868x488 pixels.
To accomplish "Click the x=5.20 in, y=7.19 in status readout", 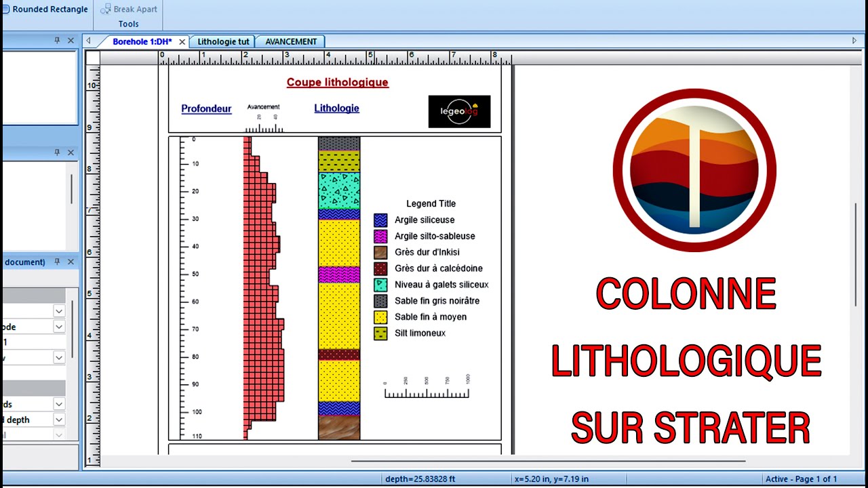I will tap(552, 479).
